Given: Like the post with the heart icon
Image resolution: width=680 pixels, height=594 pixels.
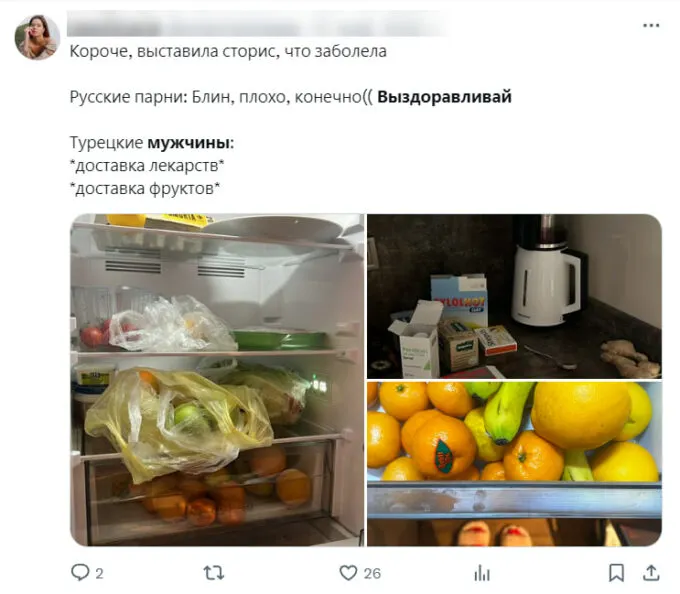Looking at the screenshot, I should click(x=348, y=573).
